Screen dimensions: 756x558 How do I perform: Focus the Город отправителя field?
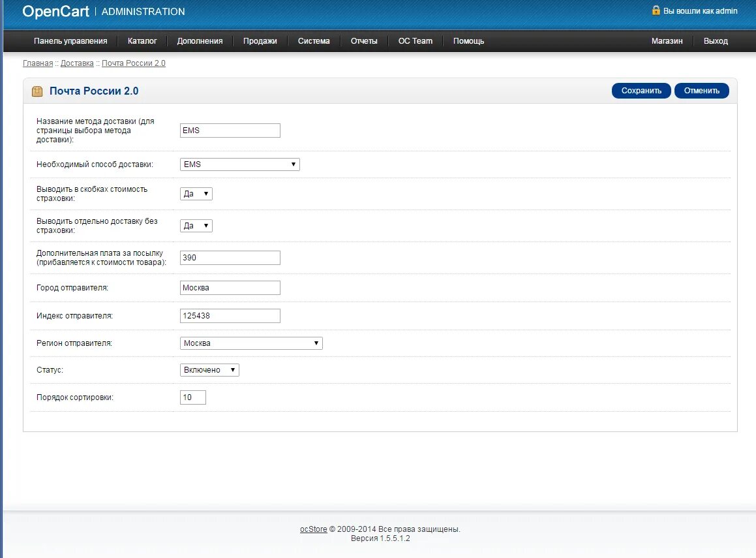(230, 288)
